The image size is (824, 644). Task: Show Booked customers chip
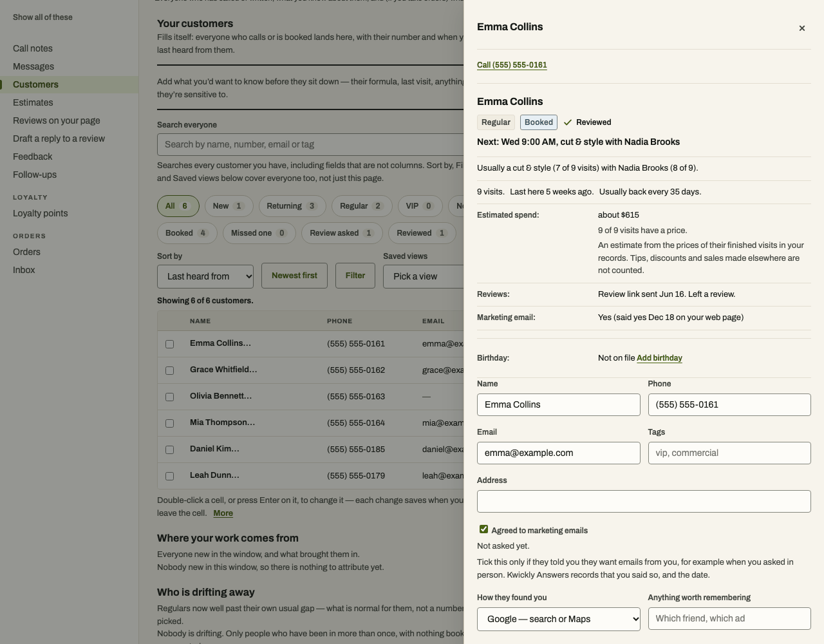[x=187, y=233]
